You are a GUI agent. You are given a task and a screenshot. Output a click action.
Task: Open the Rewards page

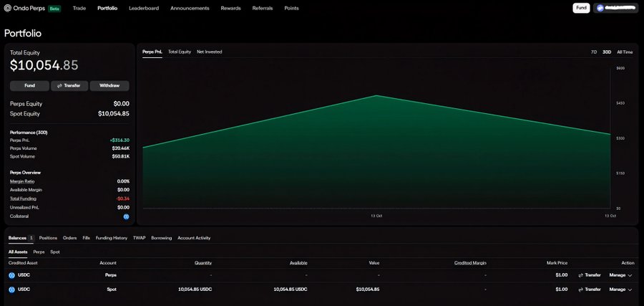pyautogui.click(x=231, y=8)
